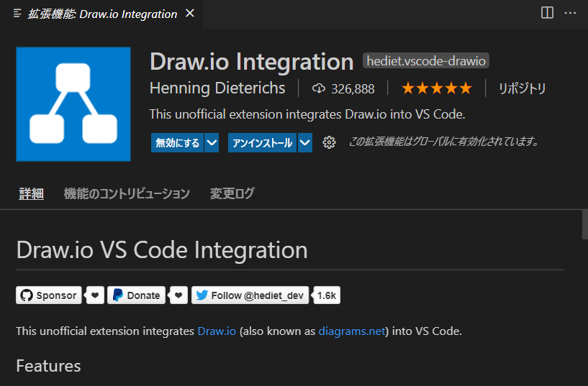The image size is (588, 386).
Task: Click the アンインストール uninstall button
Action: 262,142
